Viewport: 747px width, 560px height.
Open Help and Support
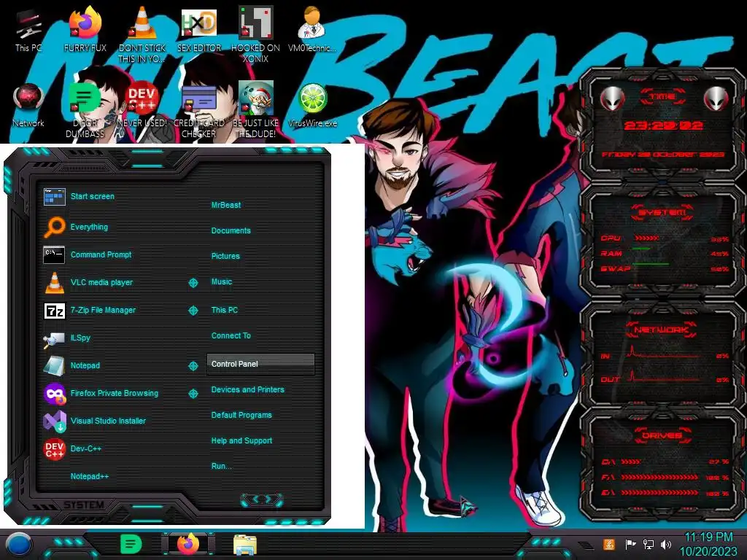tap(241, 441)
